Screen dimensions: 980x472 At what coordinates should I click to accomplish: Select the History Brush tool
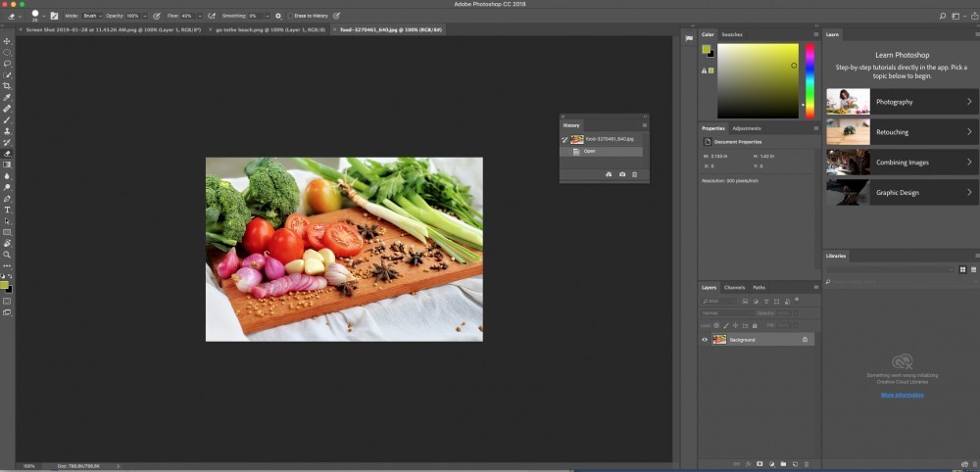coord(8,142)
